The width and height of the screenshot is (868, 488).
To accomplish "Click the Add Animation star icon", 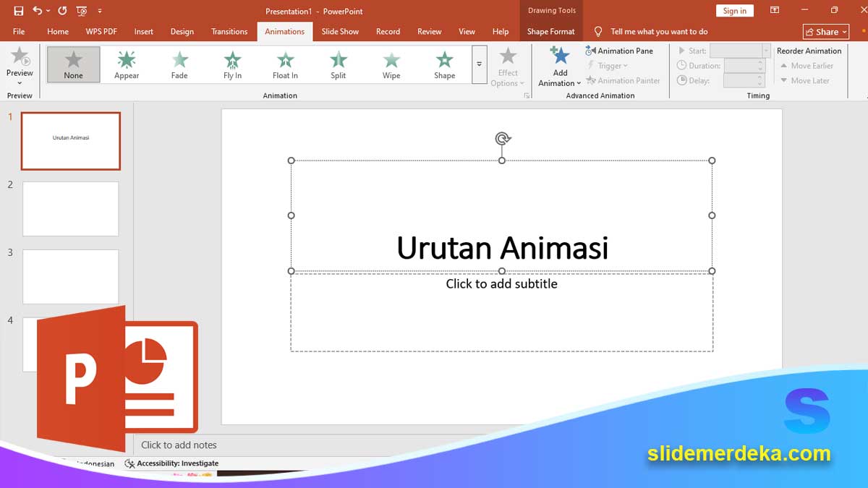I will tap(560, 56).
